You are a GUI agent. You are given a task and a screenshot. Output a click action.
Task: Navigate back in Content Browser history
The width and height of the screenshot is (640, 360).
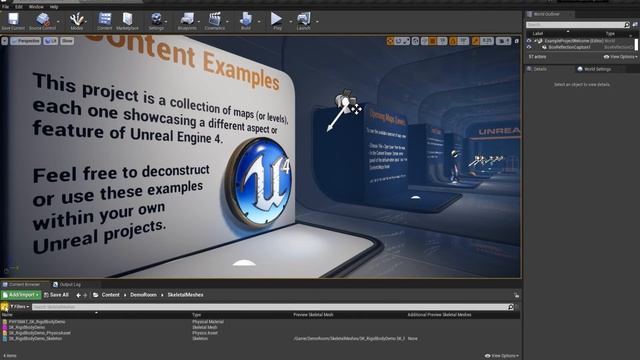point(78,295)
